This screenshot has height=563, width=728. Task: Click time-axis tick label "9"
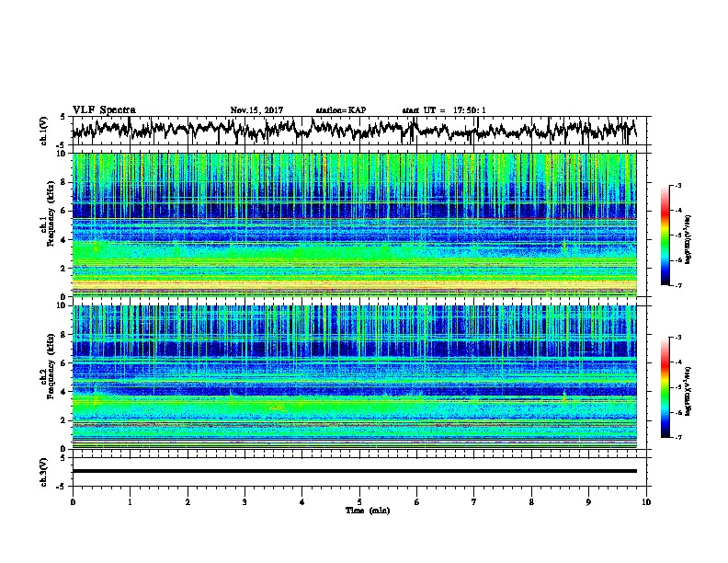tap(588, 502)
